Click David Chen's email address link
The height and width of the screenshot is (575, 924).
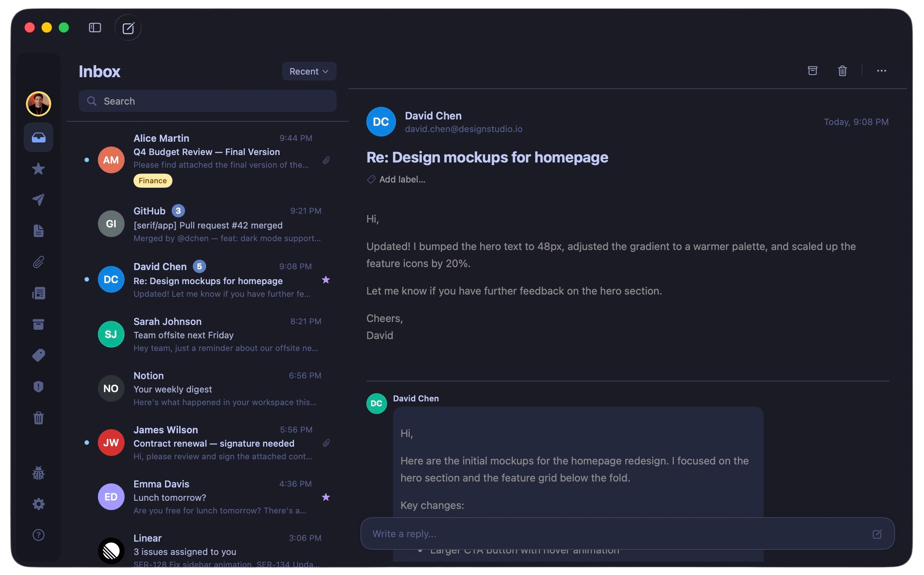point(463,128)
